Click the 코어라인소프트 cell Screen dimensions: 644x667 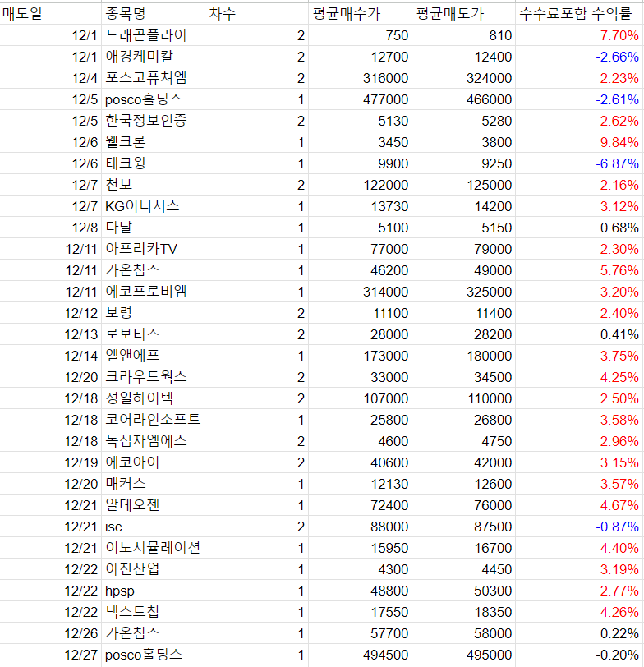click(x=153, y=420)
